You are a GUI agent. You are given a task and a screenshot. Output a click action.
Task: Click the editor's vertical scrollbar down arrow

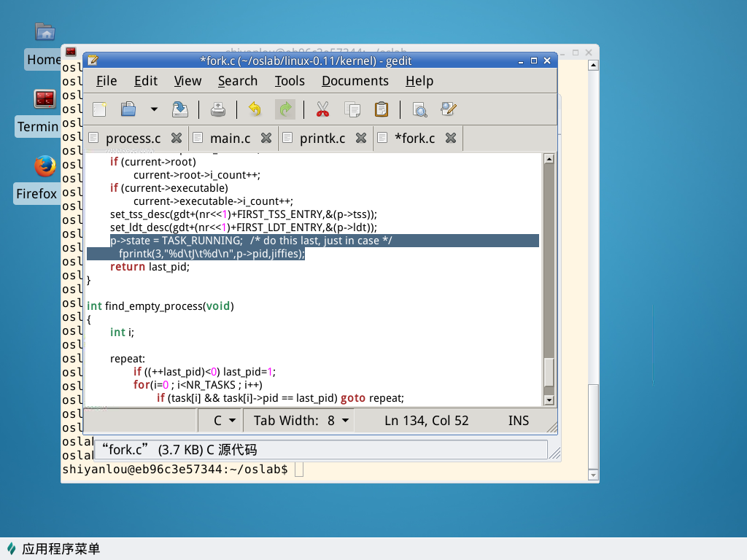coord(550,400)
